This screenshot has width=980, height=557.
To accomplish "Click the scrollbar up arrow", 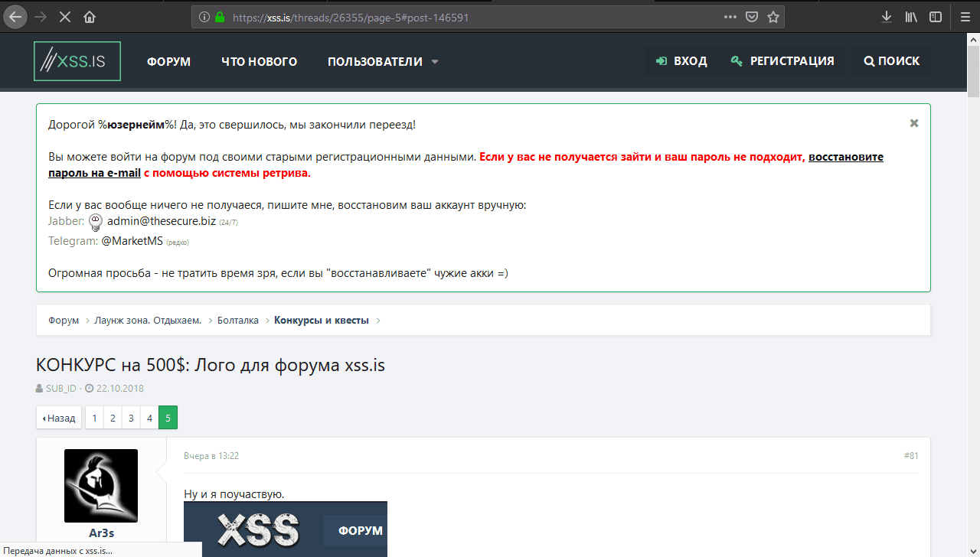I will pos(973,41).
